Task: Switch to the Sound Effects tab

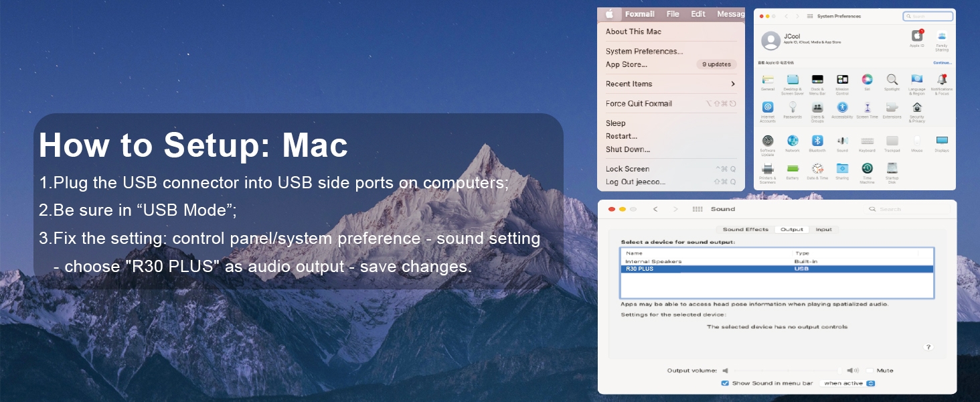Action: point(745,230)
